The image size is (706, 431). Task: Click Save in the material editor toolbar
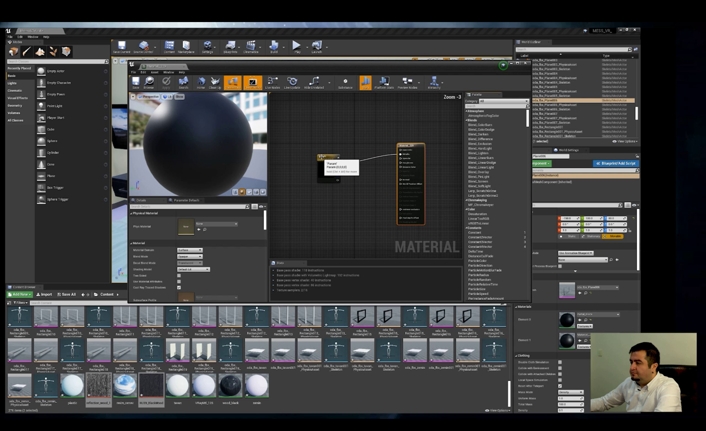point(136,83)
